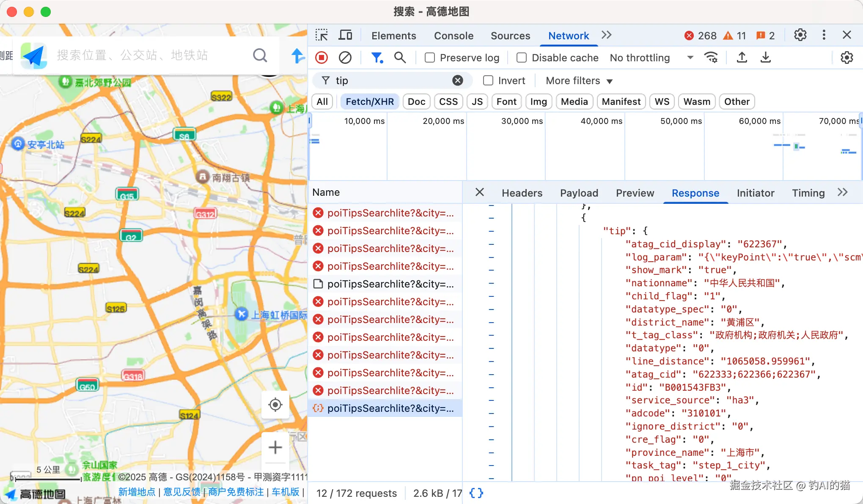This screenshot has height=504, width=863.
Task: Click the import HAR upload icon
Action: pyautogui.click(x=742, y=58)
